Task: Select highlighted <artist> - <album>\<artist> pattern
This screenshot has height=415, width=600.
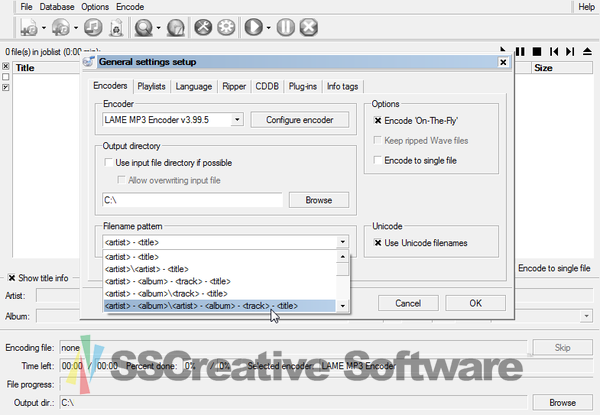Action: pyautogui.click(x=220, y=306)
